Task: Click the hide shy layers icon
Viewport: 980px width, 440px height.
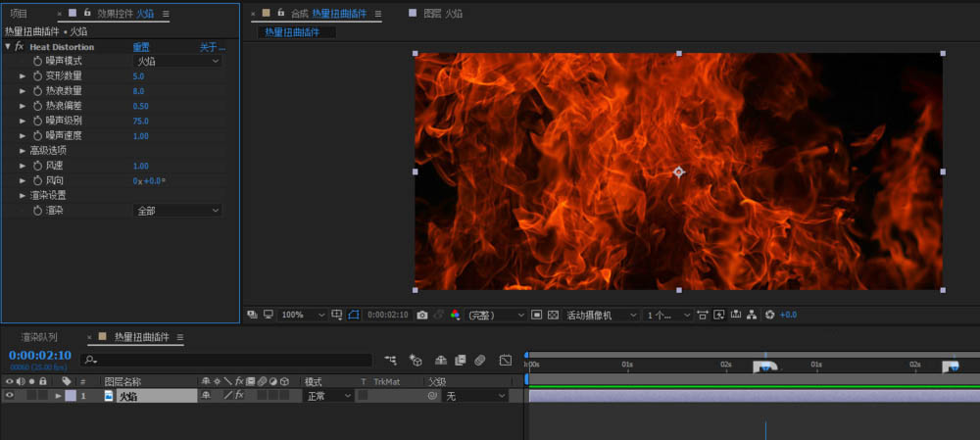Action: pos(441,360)
